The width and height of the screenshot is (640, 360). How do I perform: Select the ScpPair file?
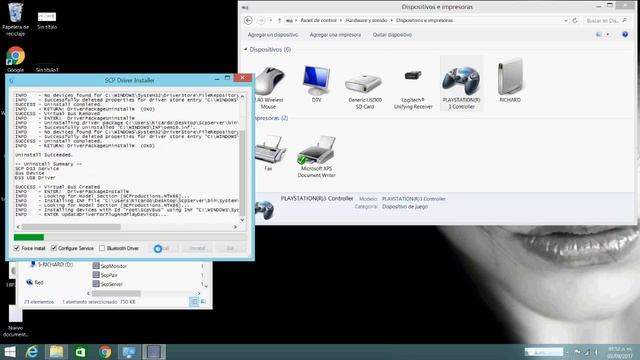(x=105, y=275)
